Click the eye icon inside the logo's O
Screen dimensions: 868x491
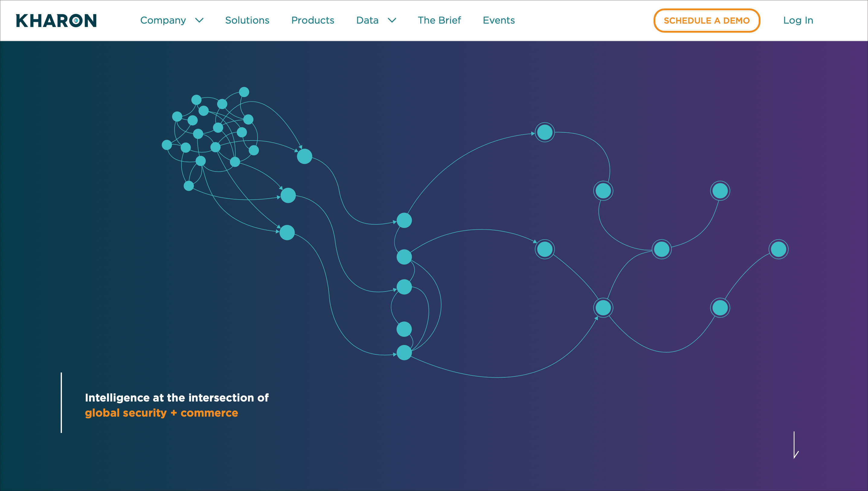click(x=76, y=21)
